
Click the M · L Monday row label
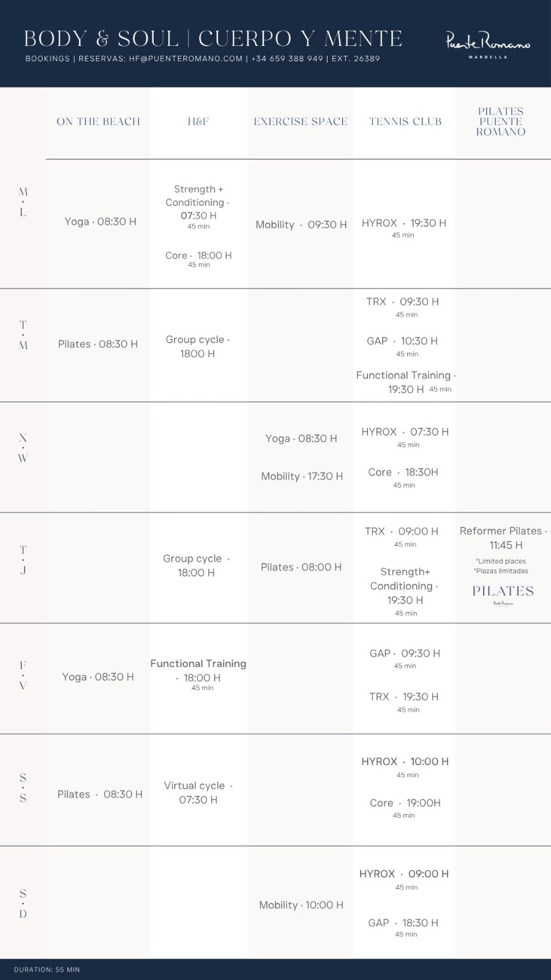[x=23, y=202]
